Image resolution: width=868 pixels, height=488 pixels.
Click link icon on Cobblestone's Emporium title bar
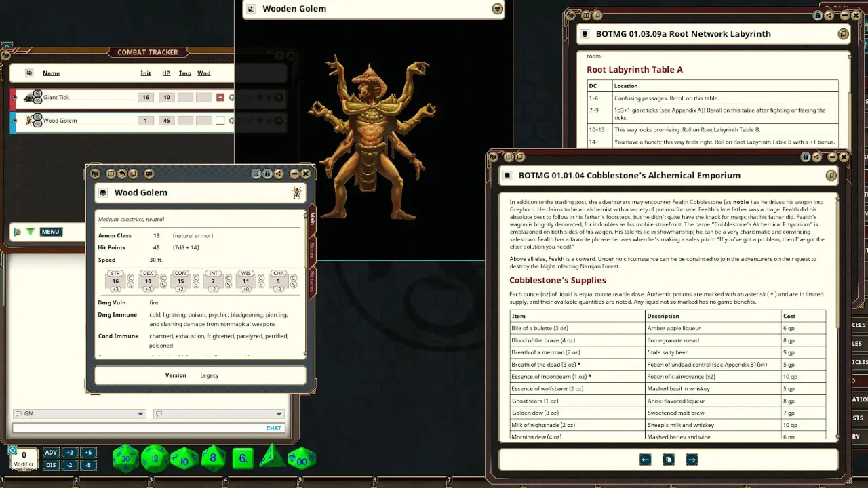(831, 176)
